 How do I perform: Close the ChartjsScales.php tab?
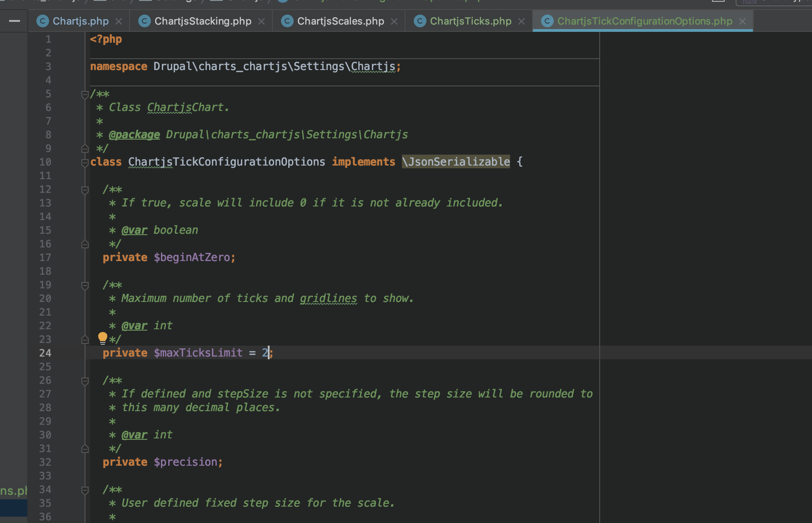click(394, 21)
